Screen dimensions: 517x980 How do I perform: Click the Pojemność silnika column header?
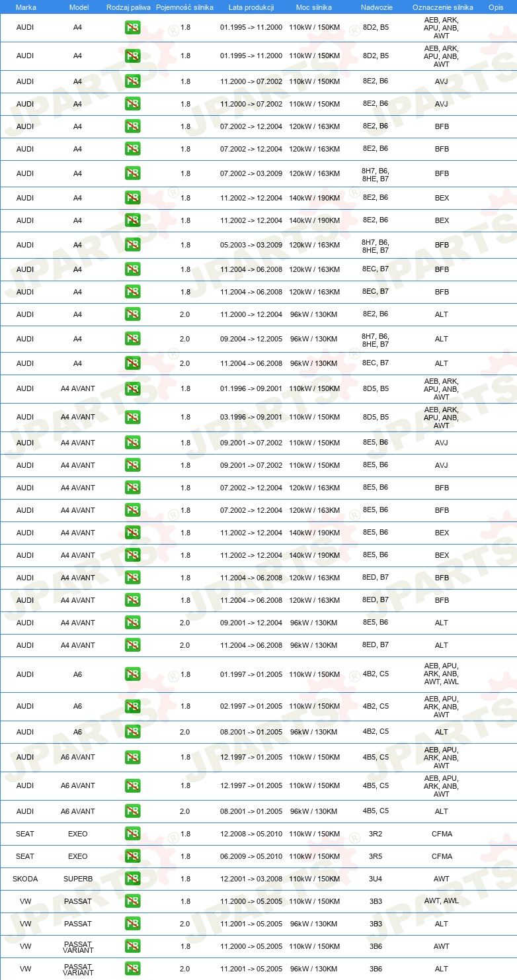(184, 7)
